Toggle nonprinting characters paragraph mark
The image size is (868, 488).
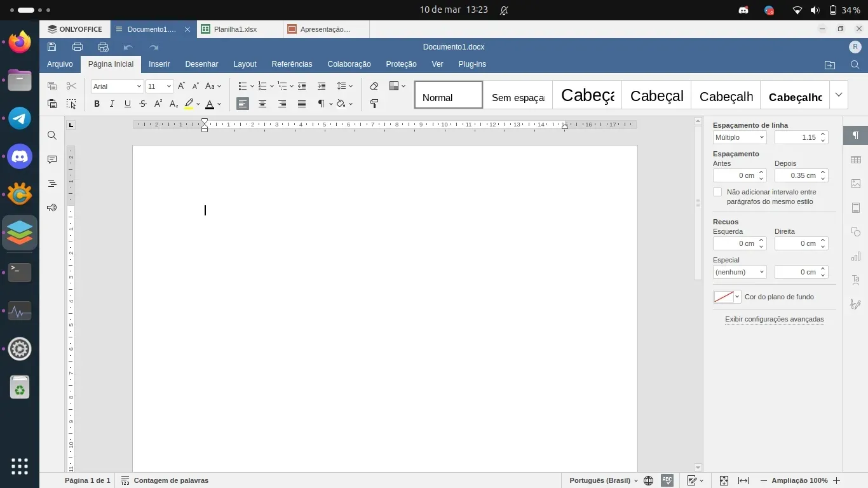[x=322, y=104]
